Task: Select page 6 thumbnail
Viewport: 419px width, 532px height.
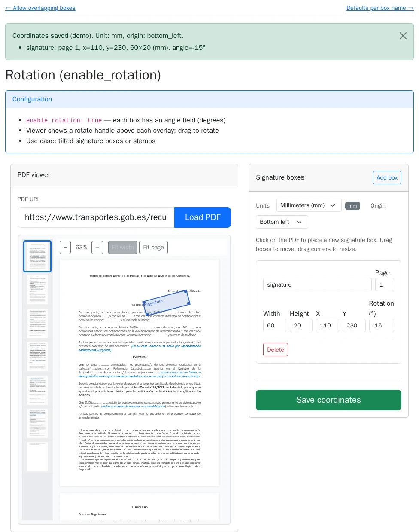Action: [37, 424]
